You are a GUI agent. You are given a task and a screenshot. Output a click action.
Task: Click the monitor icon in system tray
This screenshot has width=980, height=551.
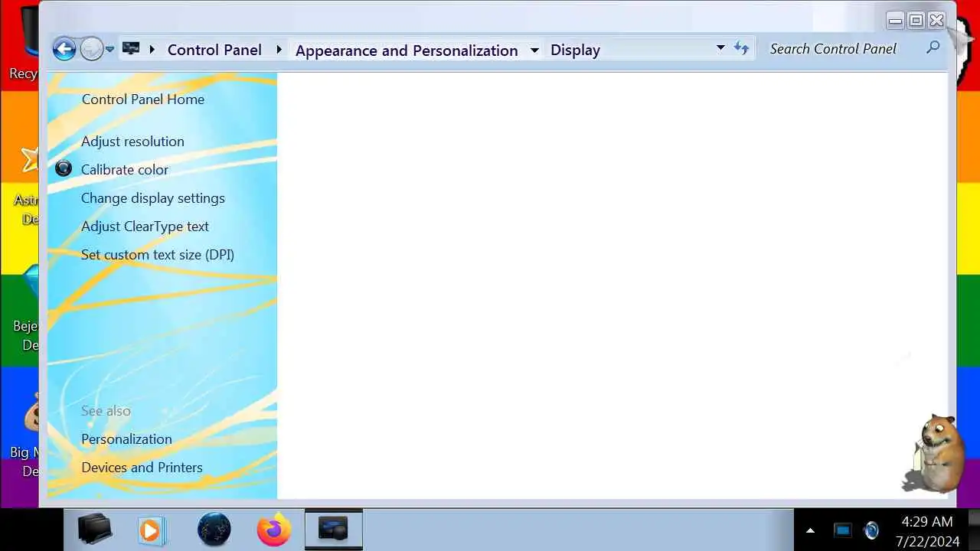click(x=842, y=530)
